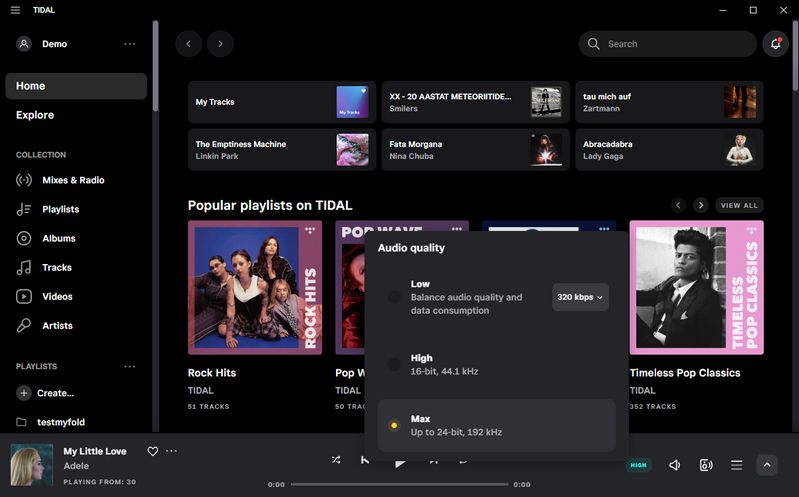Click the Smilers artist name
The image size is (799, 497).
click(x=404, y=109)
